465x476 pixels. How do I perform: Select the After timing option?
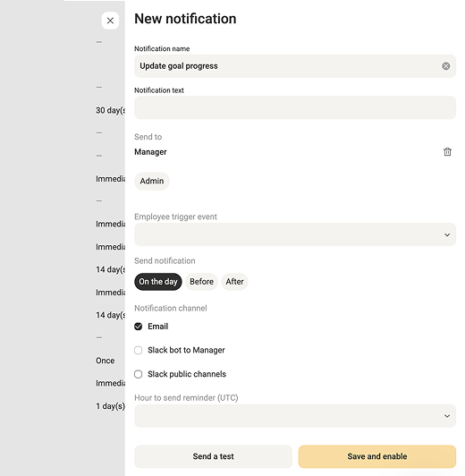[234, 282]
